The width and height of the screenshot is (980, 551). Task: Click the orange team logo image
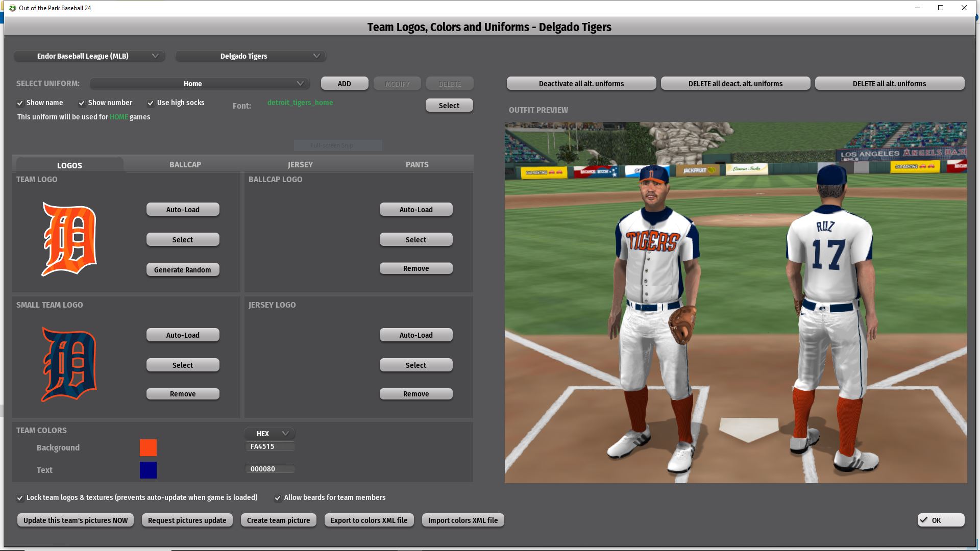point(69,239)
